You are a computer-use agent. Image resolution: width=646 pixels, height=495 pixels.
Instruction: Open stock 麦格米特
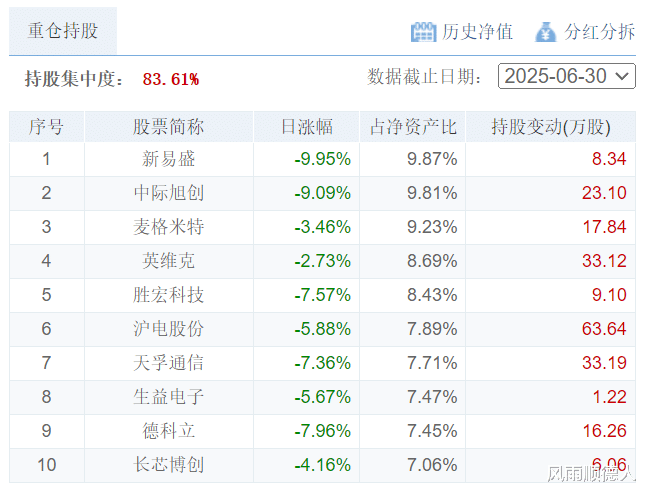(169, 227)
